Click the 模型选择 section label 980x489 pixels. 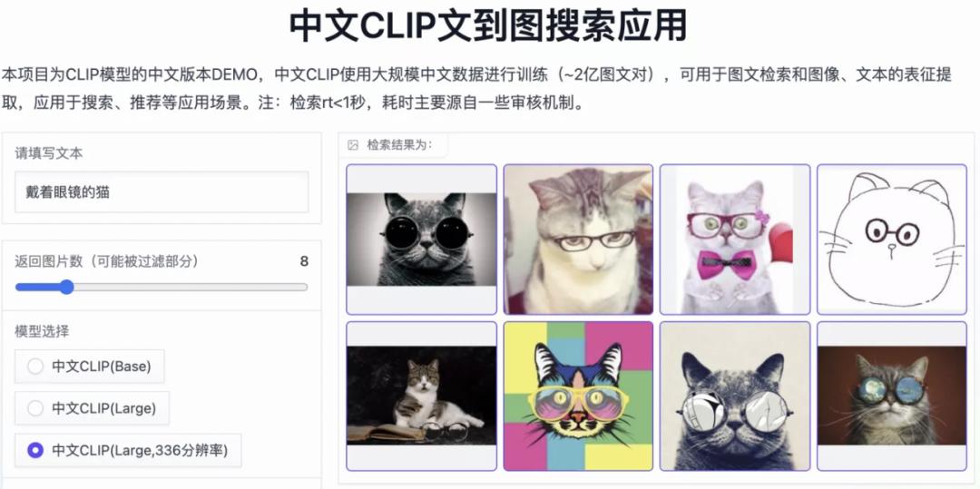(41, 332)
